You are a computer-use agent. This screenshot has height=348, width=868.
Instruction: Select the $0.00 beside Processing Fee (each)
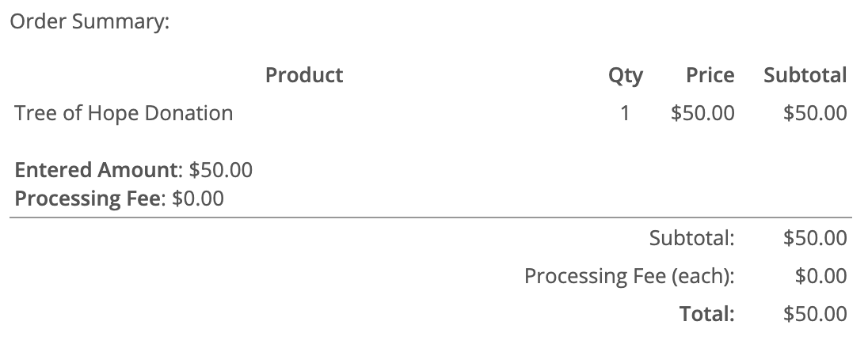pos(820,276)
